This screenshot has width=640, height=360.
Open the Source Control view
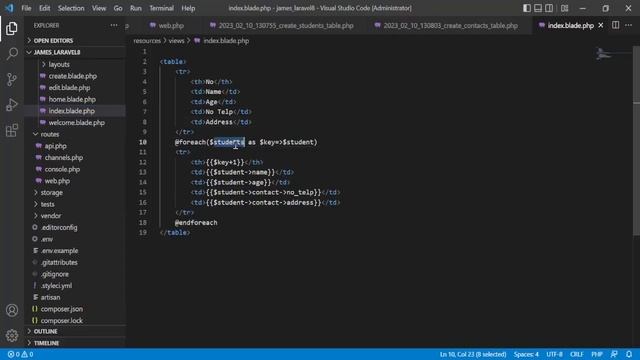tap(12, 79)
